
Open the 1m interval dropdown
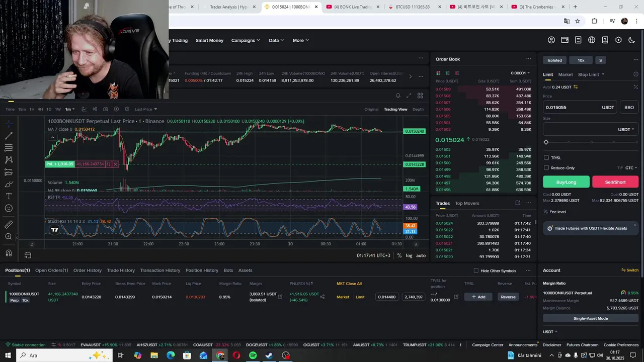click(x=70, y=109)
